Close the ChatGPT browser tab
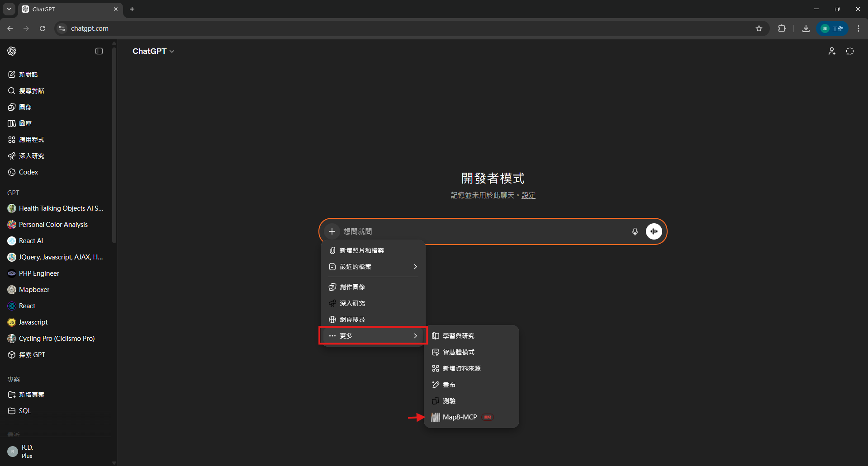The image size is (868, 466). 116,9
